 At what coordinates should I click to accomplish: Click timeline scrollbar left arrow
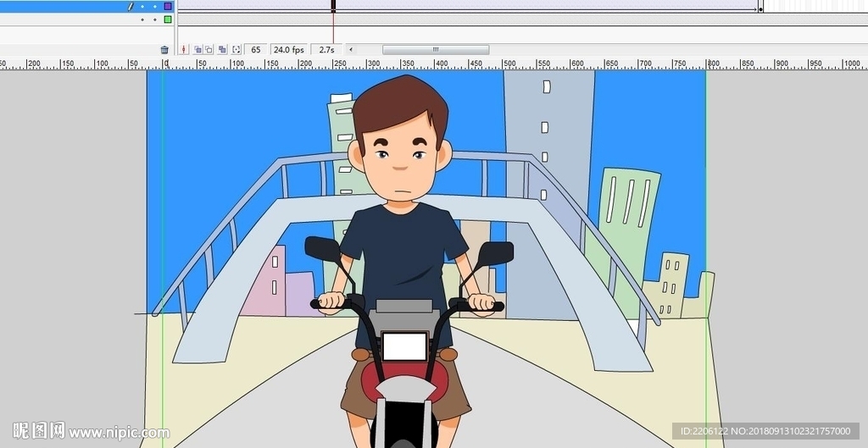click(x=350, y=50)
